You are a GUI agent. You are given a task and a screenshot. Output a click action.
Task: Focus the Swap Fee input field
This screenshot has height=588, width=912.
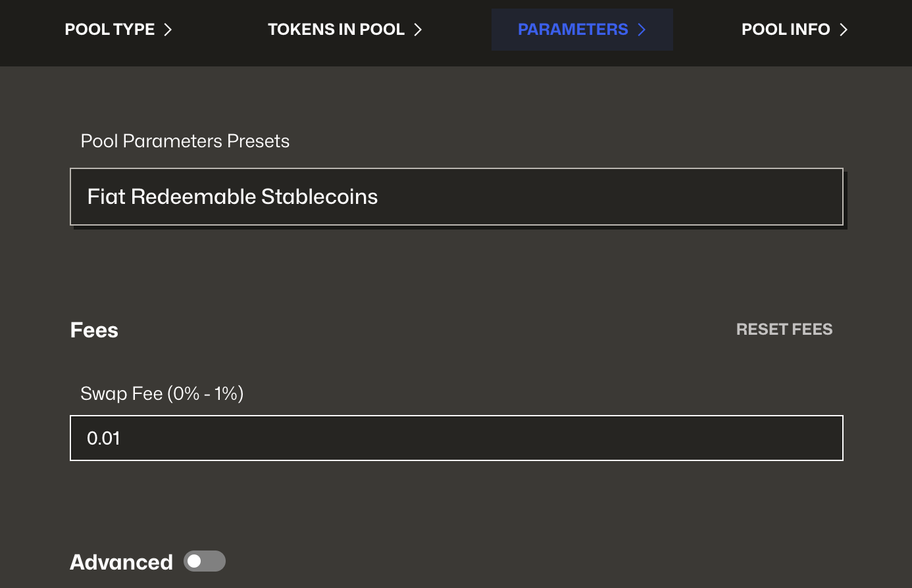tap(456, 438)
